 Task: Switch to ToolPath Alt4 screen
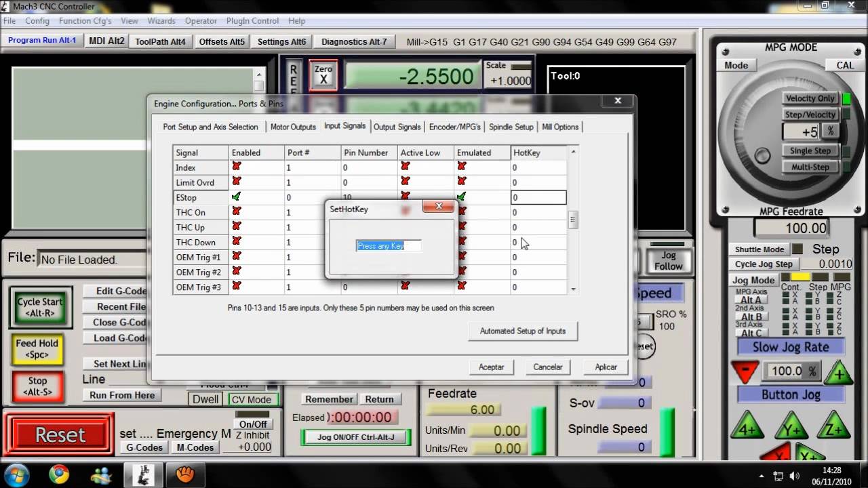[x=160, y=41]
